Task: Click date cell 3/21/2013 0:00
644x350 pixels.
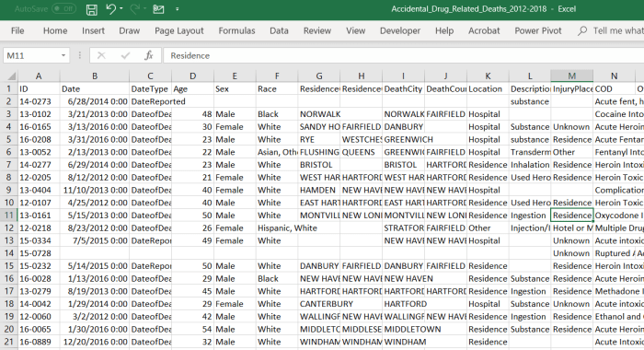Action: click(95, 114)
